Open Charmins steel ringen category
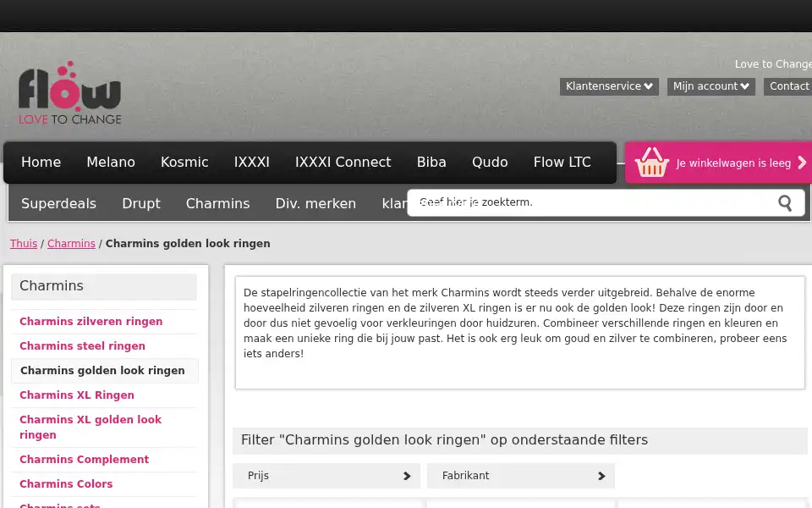 (82, 345)
